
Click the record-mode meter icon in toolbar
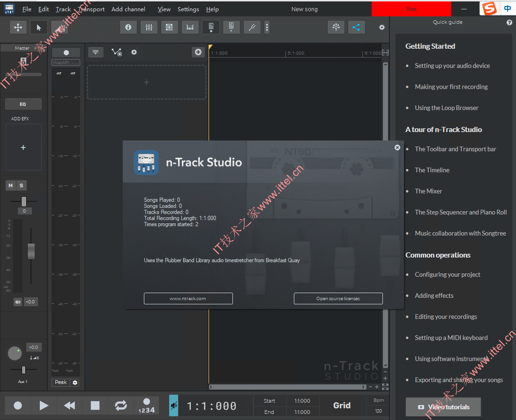[x=211, y=27]
